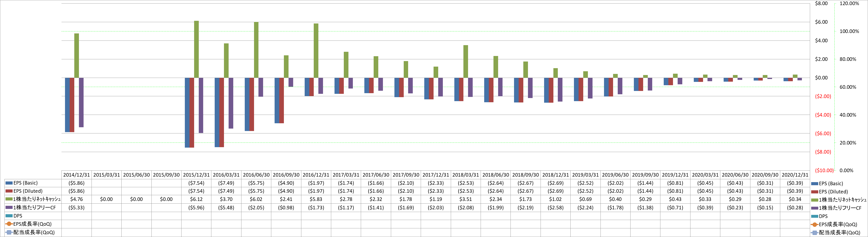Select the green net cash bar for 2016/12/31
This screenshot has height=237, width=868.
point(316,51)
